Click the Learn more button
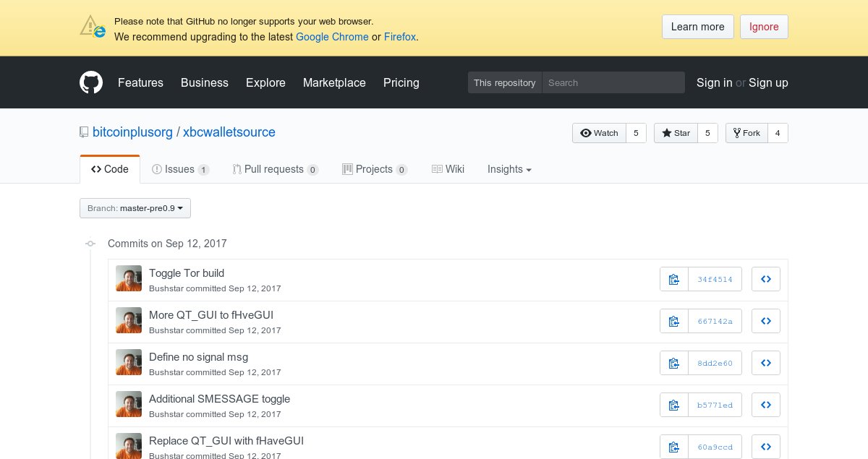Image resolution: width=868 pixels, height=459 pixels. (x=698, y=27)
